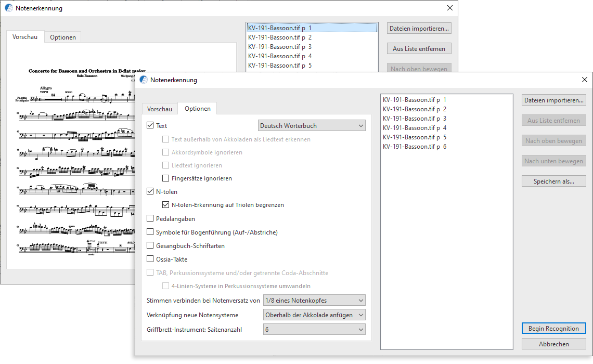Open Verknüpfung neue Notensysteme dropdown

point(314,315)
